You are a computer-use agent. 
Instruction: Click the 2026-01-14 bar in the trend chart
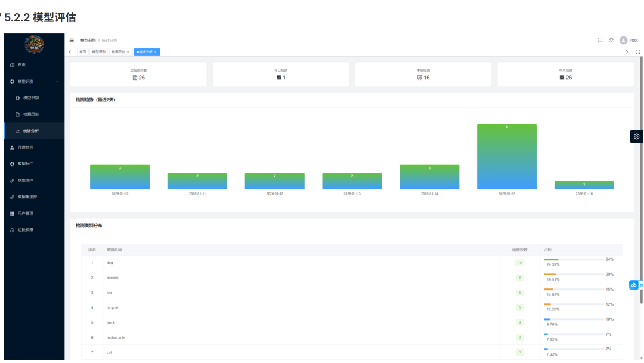point(429,177)
